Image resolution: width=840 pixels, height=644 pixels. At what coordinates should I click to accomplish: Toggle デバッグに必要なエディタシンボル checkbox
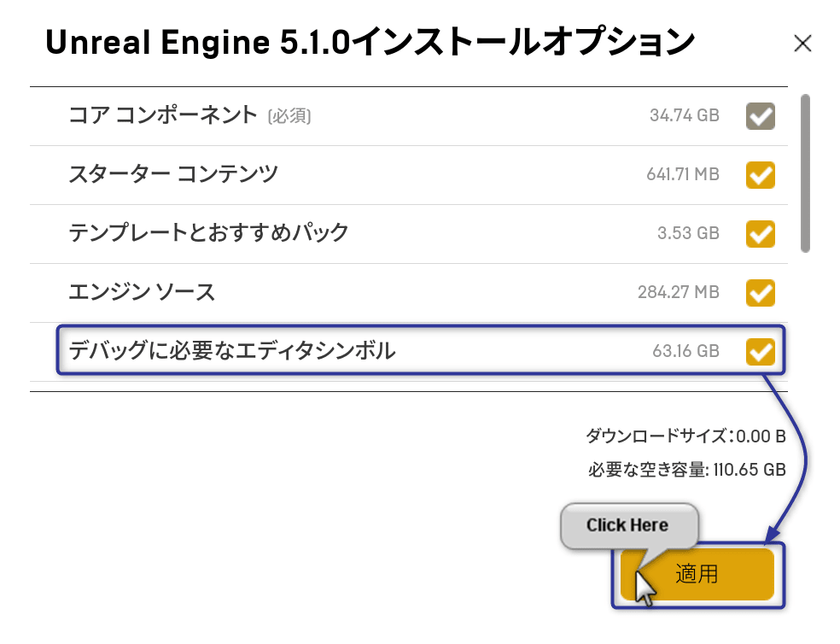click(x=759, y=350)
